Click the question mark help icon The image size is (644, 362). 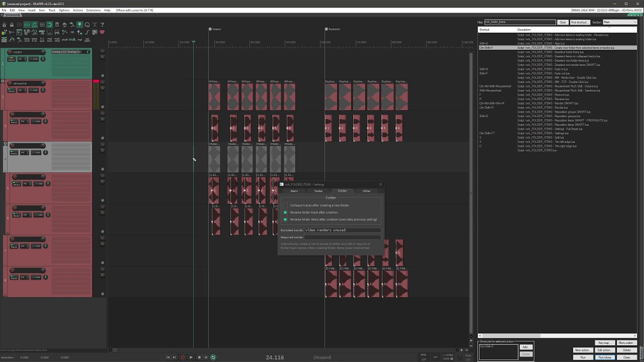coord(102,25)
